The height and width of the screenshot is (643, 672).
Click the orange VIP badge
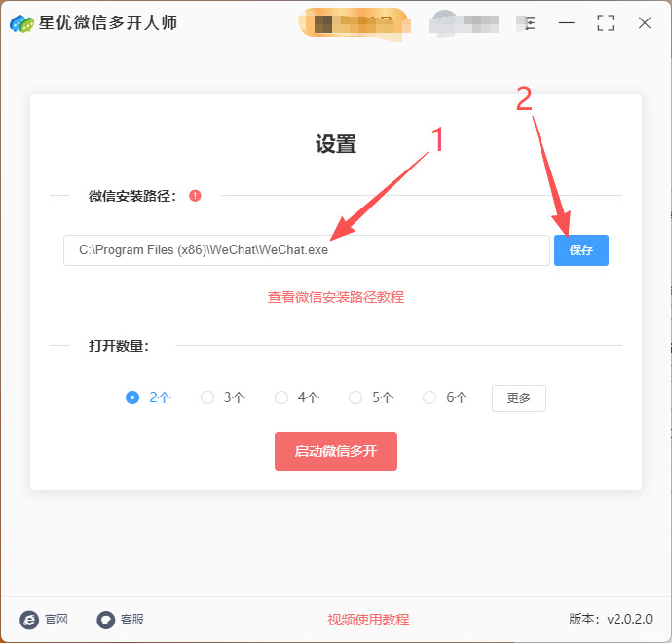pyautogui.click(x=354, y=23)
